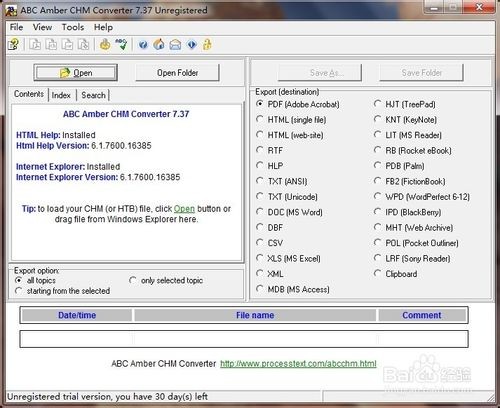Click the empty log row below headers
The image size is (500, 408).
click(x=244, y=339)
